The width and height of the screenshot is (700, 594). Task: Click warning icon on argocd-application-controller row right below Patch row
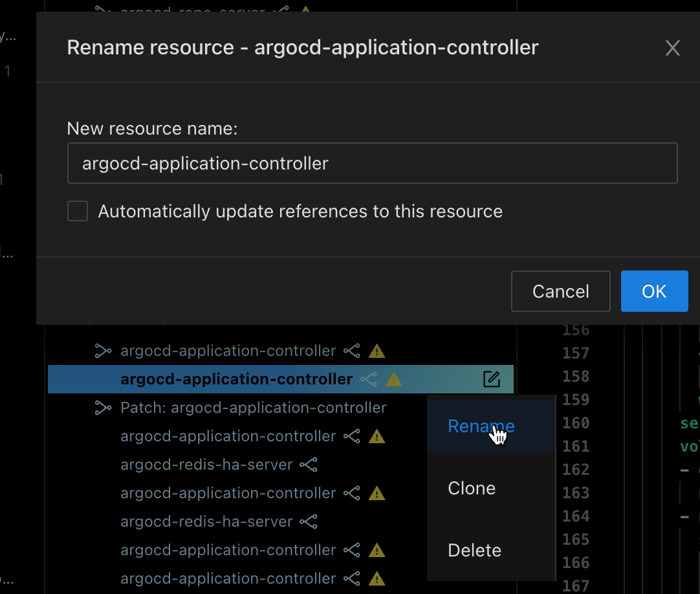pyautogui.click(x=377, y=436)
